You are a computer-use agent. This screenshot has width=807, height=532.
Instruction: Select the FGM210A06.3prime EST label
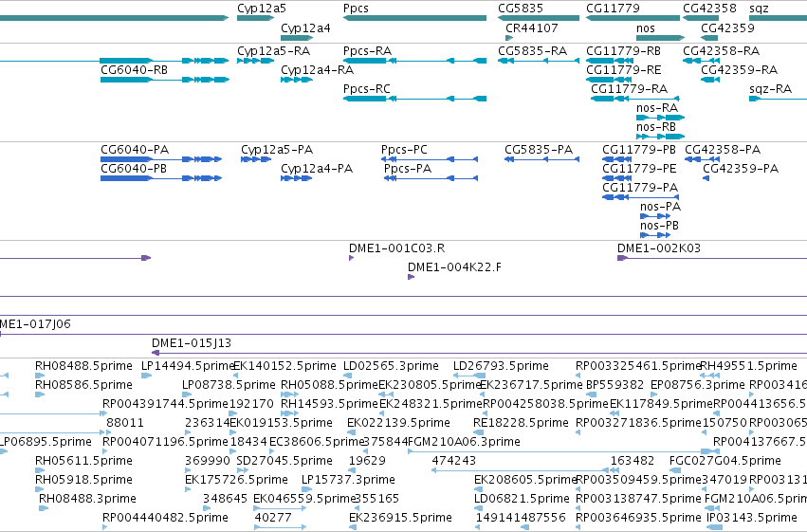464,443
